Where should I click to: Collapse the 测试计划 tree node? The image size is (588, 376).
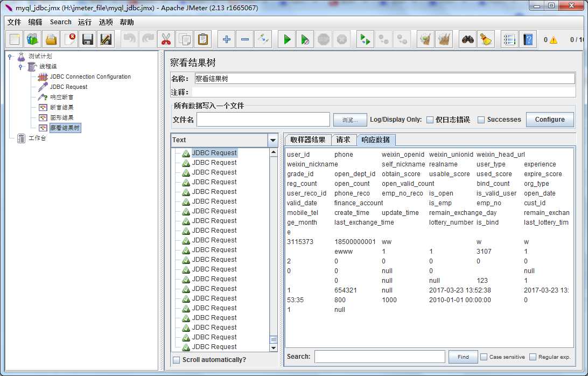[10, 56]
